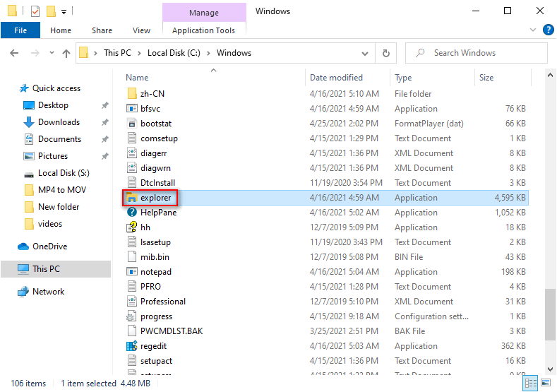Image resolution: width=557 pixels, height=392 pixels.
Task: Select the lsasetup text document
Action: (155, 242)
